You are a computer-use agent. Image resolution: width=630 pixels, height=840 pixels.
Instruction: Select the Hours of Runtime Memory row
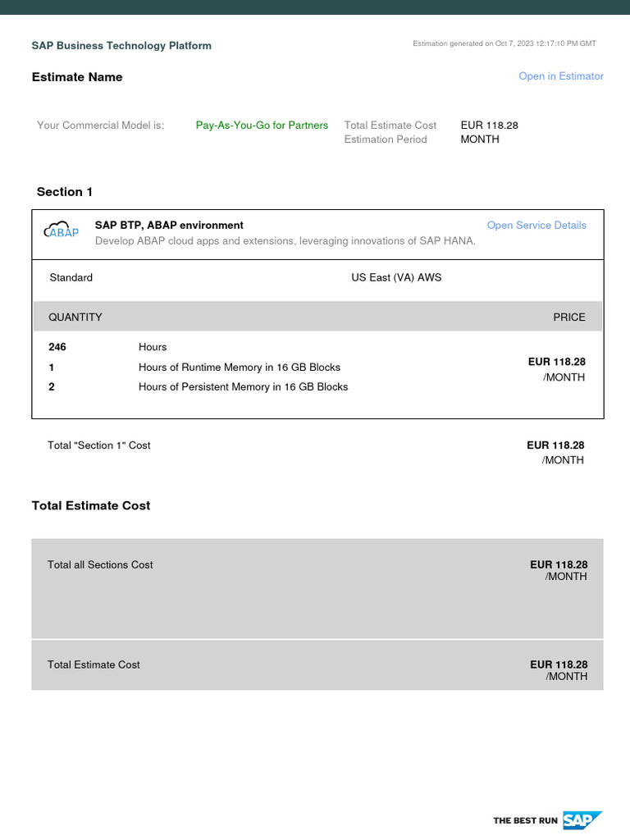[240, 367]
